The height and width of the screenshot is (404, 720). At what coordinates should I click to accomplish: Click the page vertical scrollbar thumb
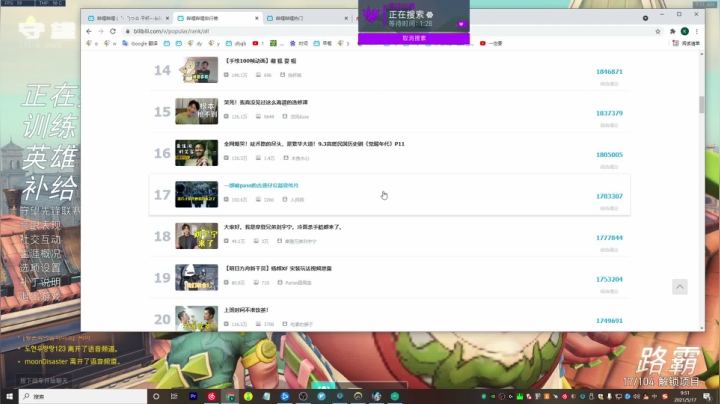click(702, 104)
